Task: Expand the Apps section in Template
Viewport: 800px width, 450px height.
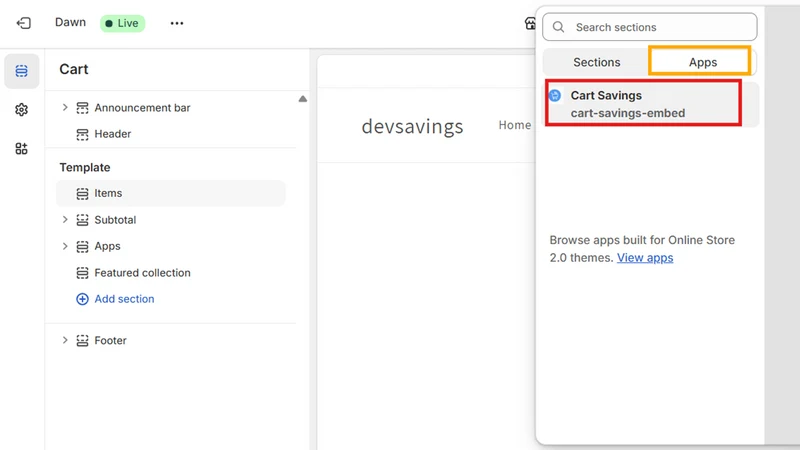Action: [x=65, y=246]
